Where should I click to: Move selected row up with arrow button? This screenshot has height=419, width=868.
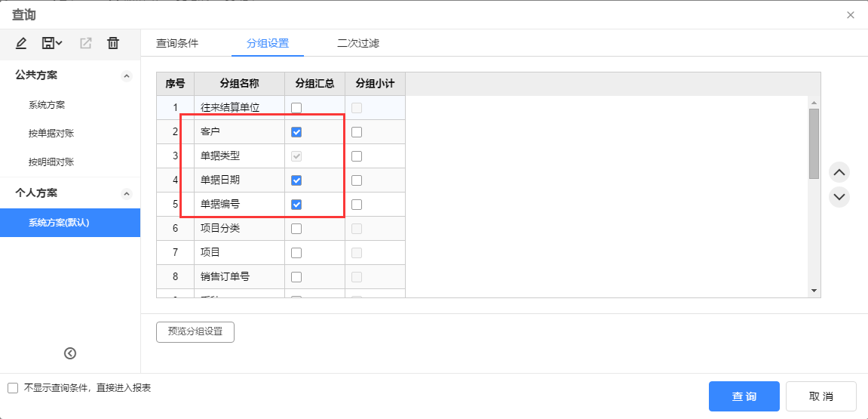pos(839,173)
